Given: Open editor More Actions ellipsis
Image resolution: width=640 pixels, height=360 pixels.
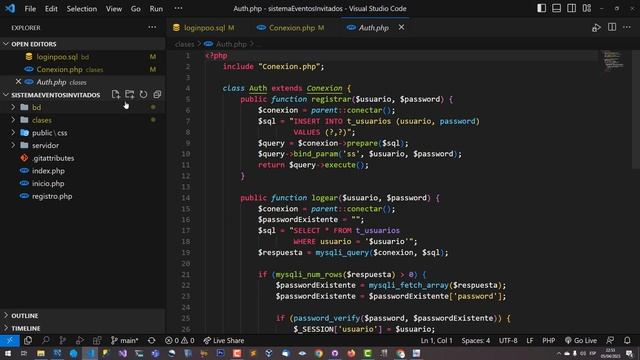Looking at the screenshot, I should point(627,27).
